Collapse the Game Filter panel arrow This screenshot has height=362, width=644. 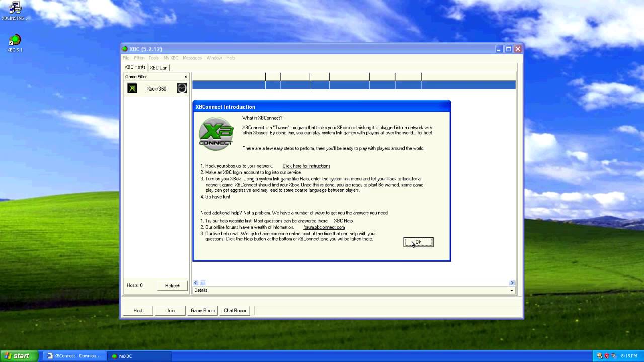pos(185,77)
